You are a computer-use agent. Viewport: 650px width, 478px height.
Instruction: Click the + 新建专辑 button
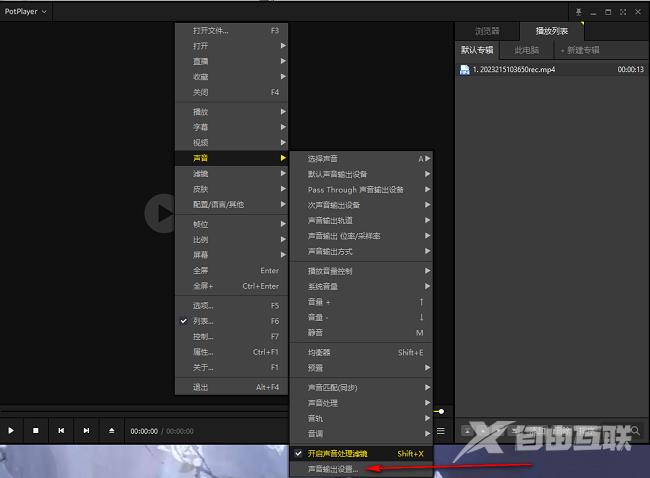point(580,49)
